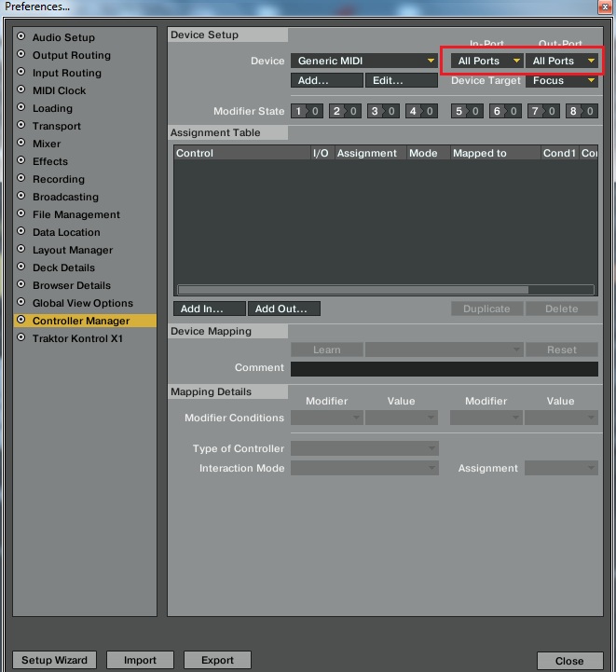
Task: Click the Add Out... button
Action: 284,309
